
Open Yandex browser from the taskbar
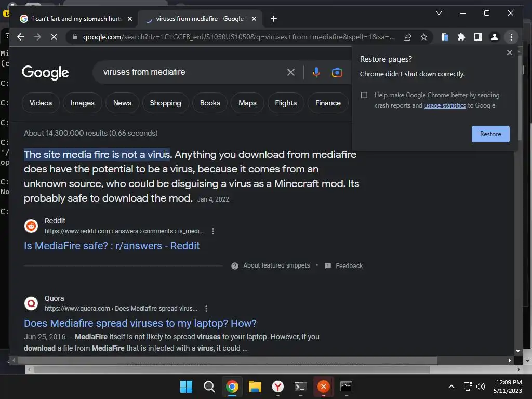(278, 387)
